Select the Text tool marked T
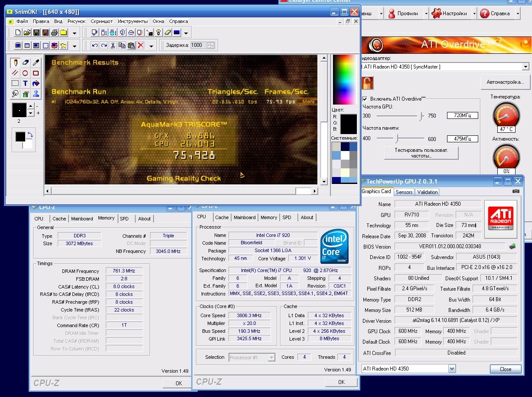Screen dimensions: 532x397 click(26, 83)
